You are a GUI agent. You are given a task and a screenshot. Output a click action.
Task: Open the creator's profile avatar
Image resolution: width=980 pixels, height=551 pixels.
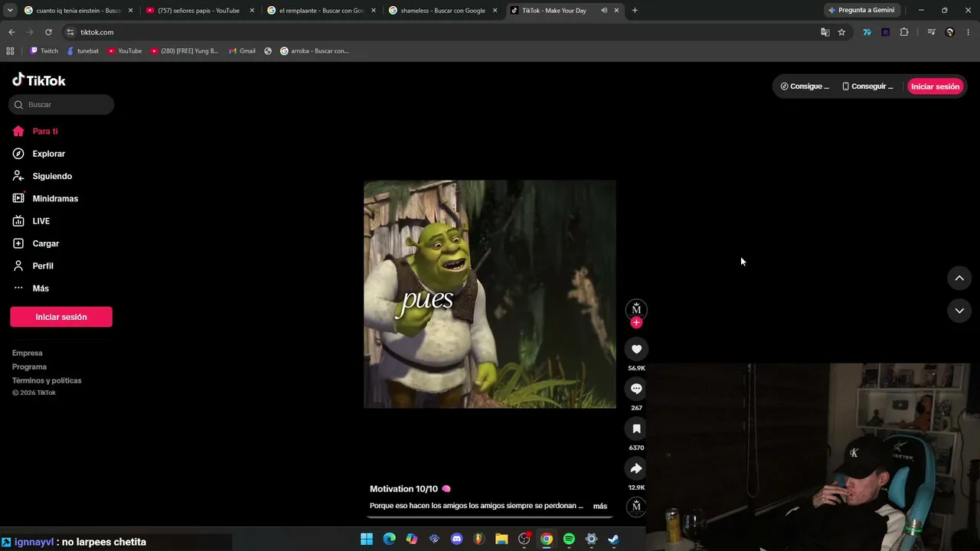pos(636,309)
